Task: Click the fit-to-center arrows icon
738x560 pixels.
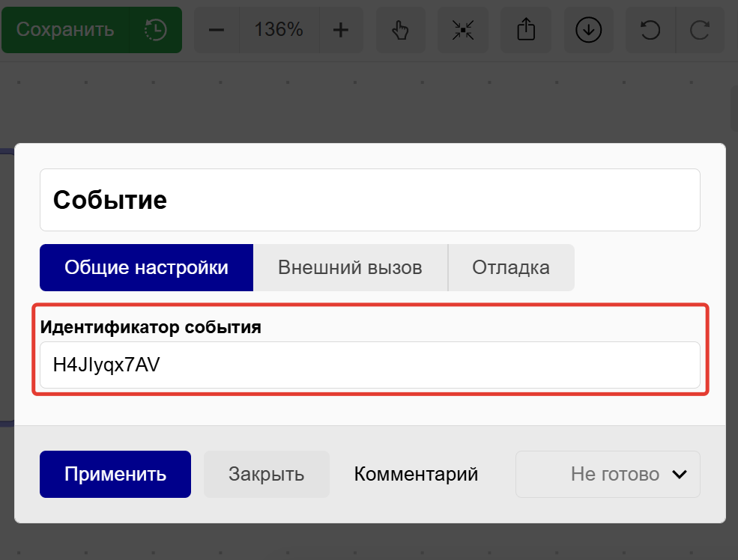Action: click(x=463, y=30)
